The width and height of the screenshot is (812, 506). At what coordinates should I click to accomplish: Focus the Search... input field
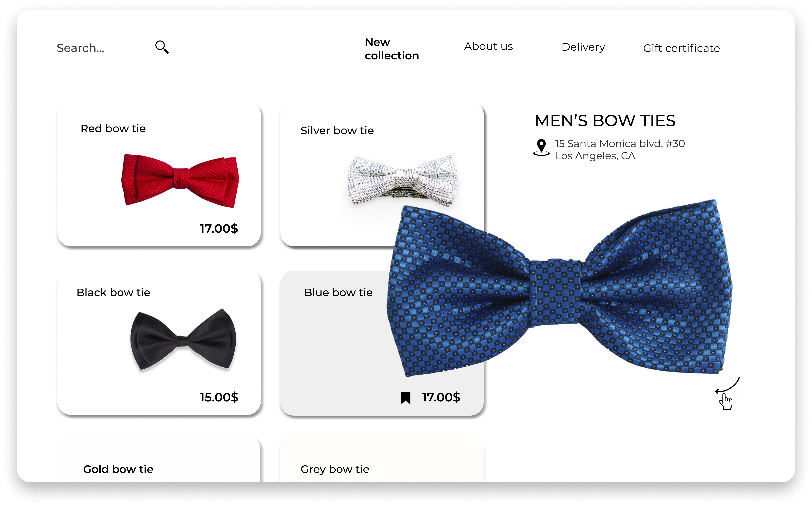117,49
